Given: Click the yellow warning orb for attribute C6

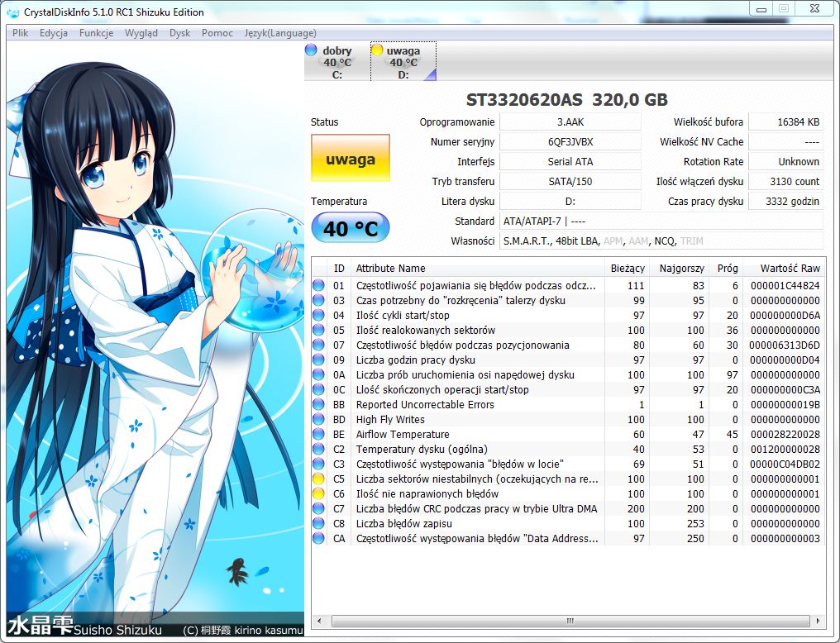Looking at the screenshot, I should click(319, 493).
